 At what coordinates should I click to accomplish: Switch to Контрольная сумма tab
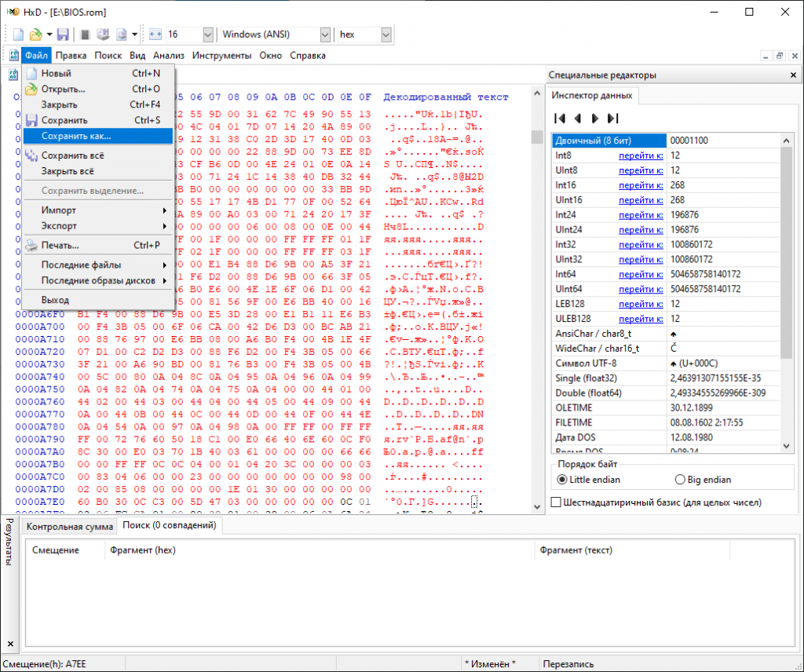tap(70, 527)
